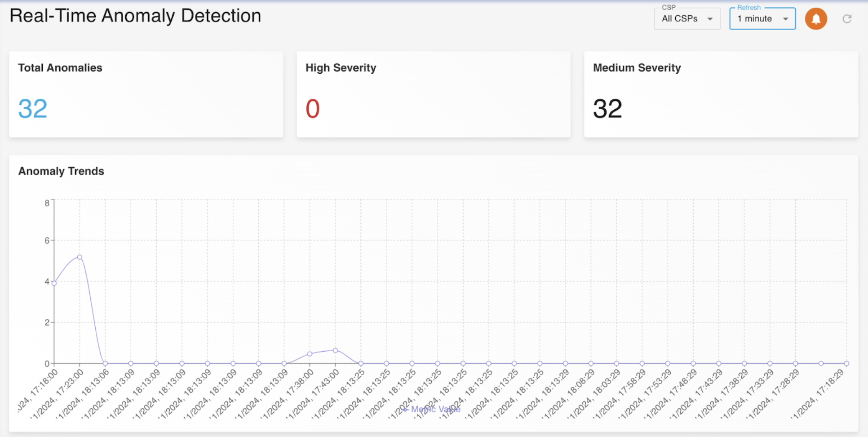
Task: Click the data point above the 17:43:00 label
Action: 335,351
